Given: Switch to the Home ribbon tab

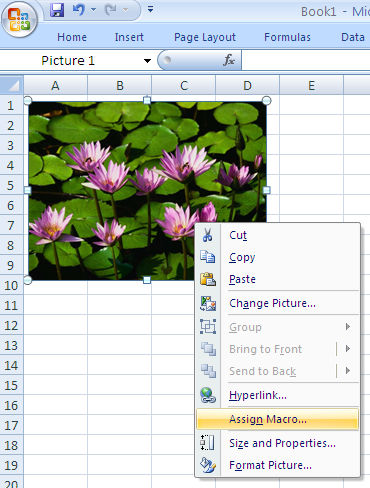Looking at the screenshot, I should tap(72, 37).
